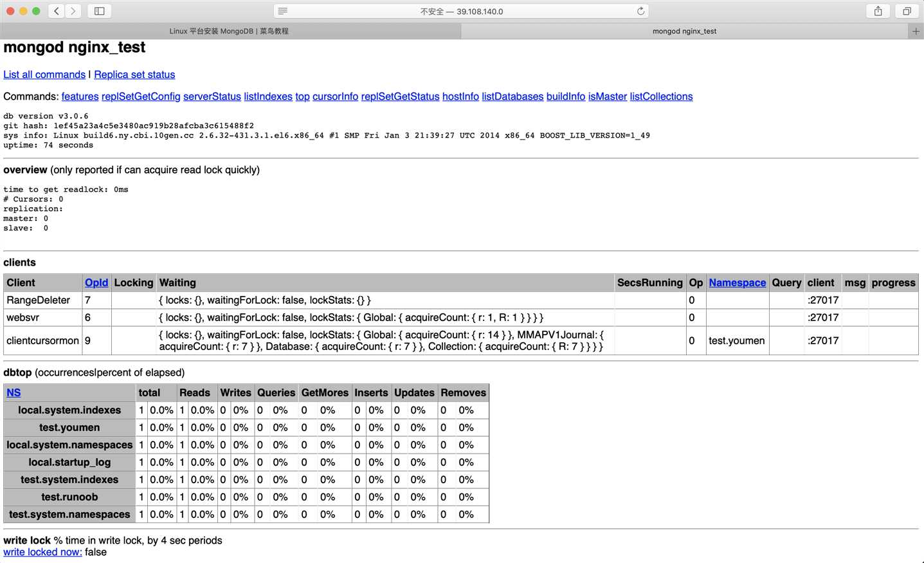This screenshot has height=563, width=924.
Task: Select RangeDeleter client cell
Action: click(42, 300)
